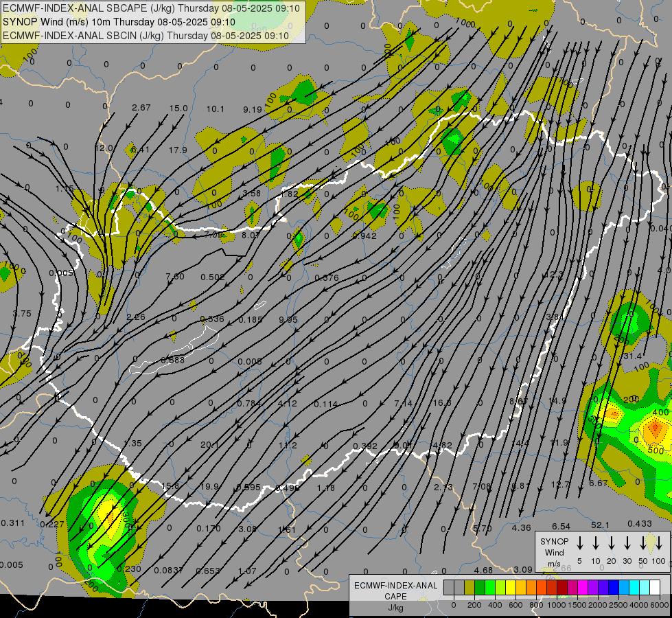Select the pure blue swatch in CAPE legend

coord(614,588)
